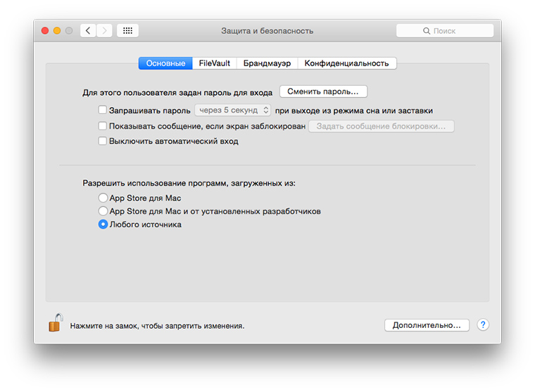Click "Для этого пользователя задан пароль для входа" text

click(177, 92)
